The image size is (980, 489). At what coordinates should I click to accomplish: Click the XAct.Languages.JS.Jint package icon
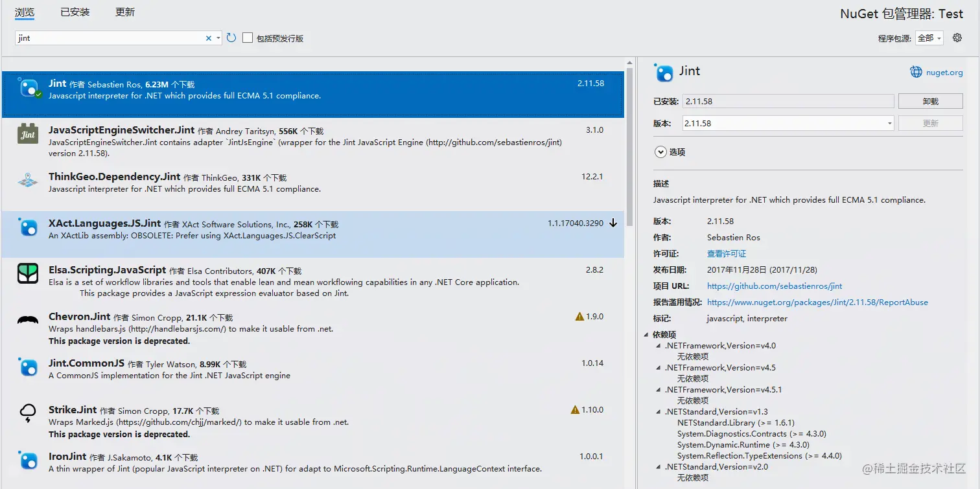tap(28, 227)
